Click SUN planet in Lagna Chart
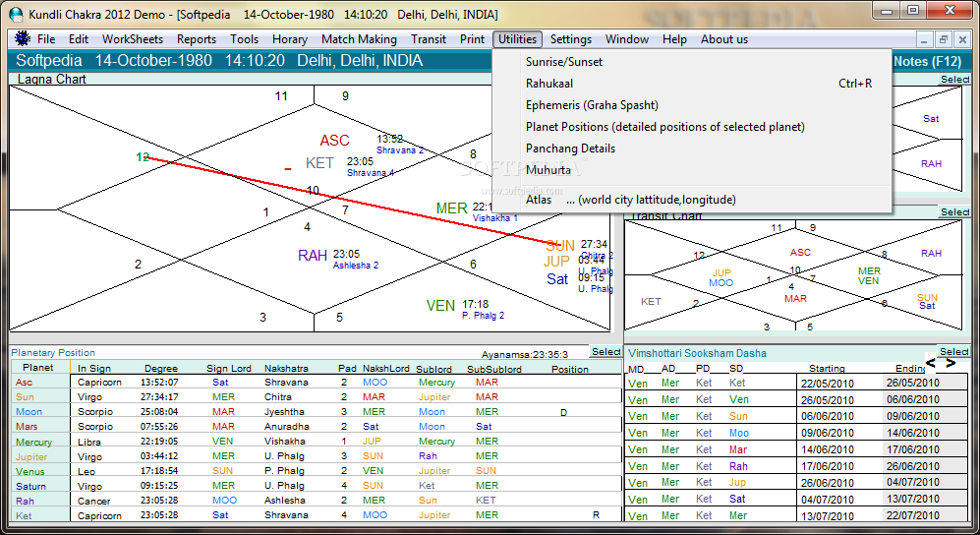The width and height of the screenshot is (980, 535). 560,246
